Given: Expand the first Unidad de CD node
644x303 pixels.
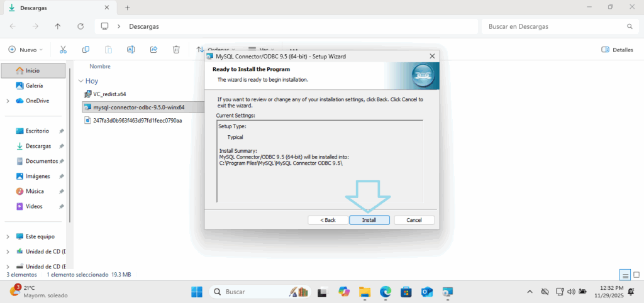Looking at the screenshot, I should pos(8,251).
